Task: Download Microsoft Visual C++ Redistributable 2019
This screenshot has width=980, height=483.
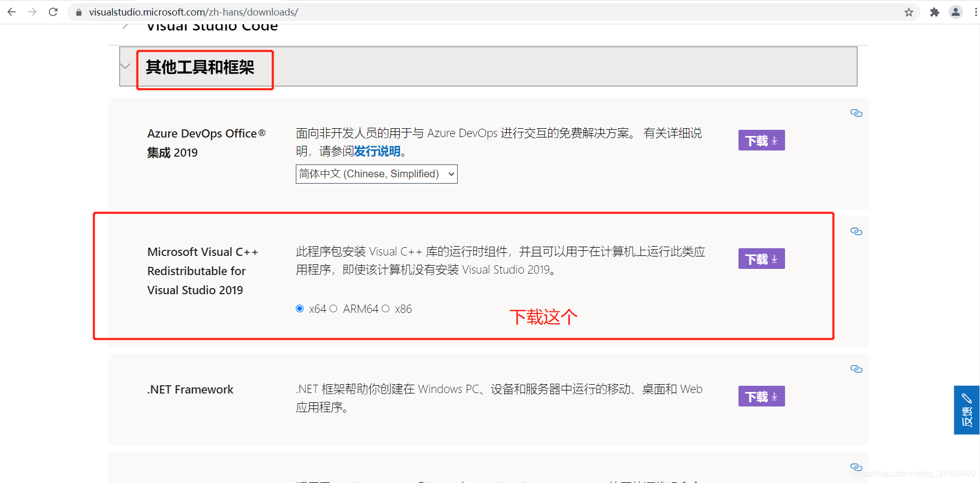Action: click(x=761, y=259)
